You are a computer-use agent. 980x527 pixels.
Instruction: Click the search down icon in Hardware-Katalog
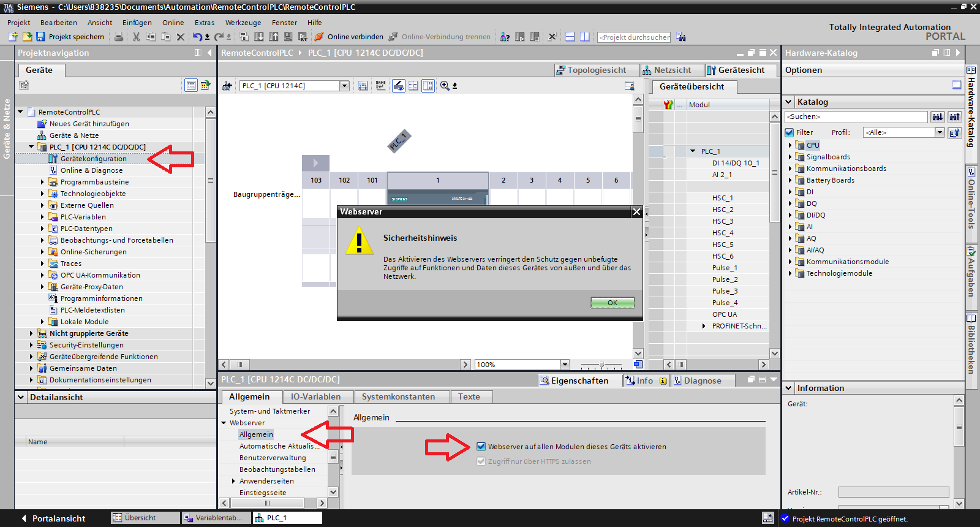(x=938, y=116)
